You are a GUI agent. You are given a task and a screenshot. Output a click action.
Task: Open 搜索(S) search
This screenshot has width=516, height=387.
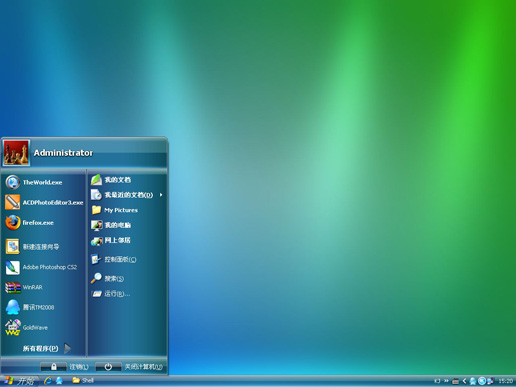pyautogui.click(x=127, y=278)
